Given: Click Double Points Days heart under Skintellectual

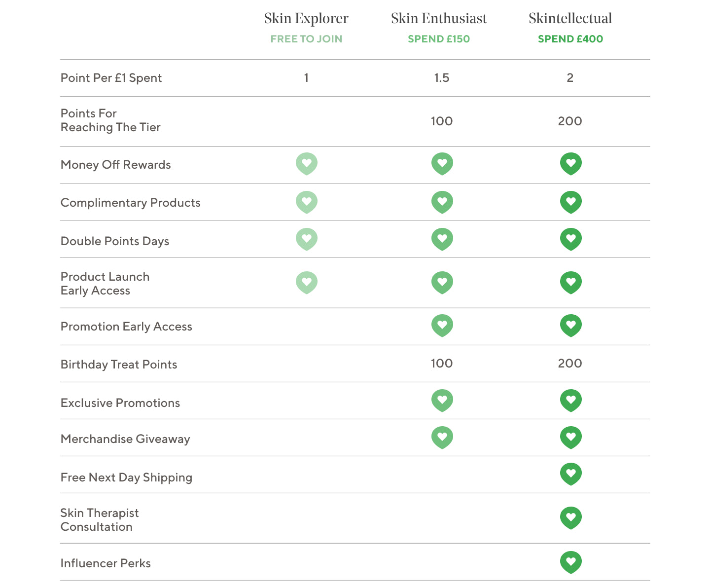Looking at the screenshot, I should tap(571, 239).
